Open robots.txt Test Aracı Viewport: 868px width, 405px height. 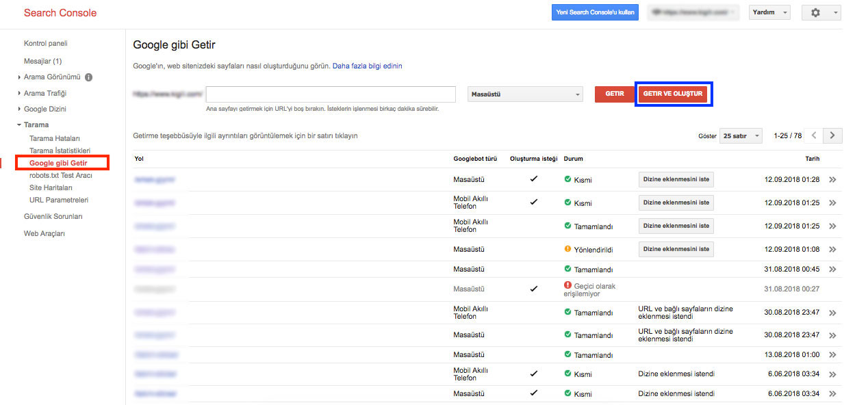[61, 175]
